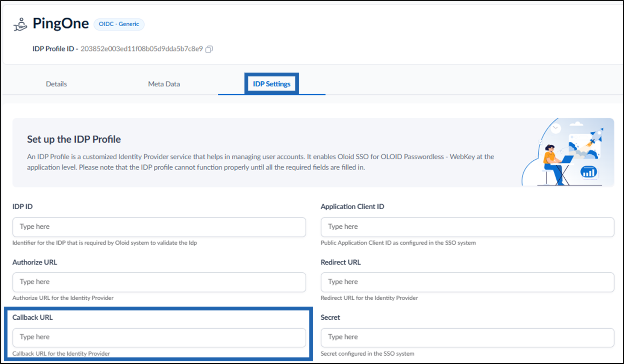Click the 'Set up the IDP Profile' heading
The height and width of the screenshot is (364, 624).
[x=74, y=139]
